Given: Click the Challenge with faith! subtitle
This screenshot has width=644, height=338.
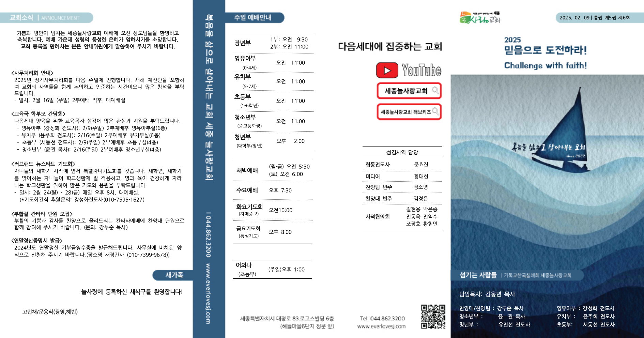Looking at the screenshot, I should coord(546,65).
